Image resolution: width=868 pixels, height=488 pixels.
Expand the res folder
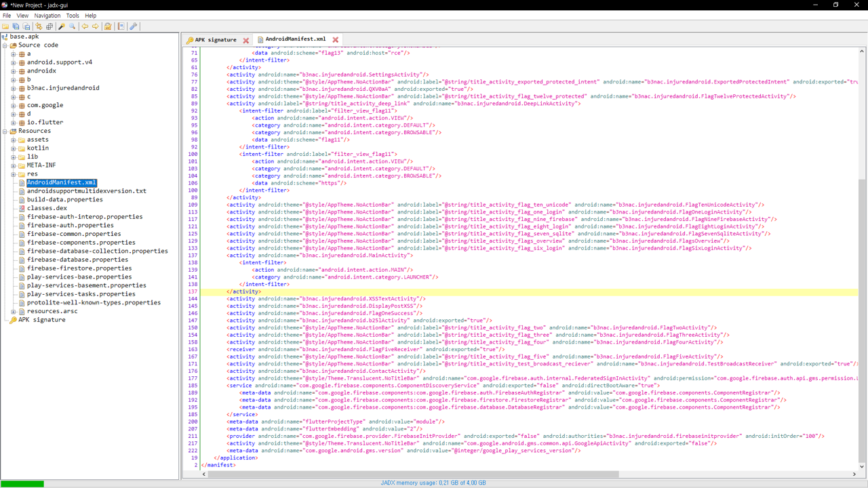[x=14, y=174]
